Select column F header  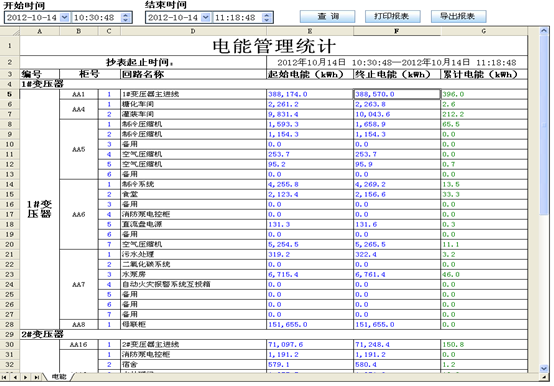[x=397, y=31]
